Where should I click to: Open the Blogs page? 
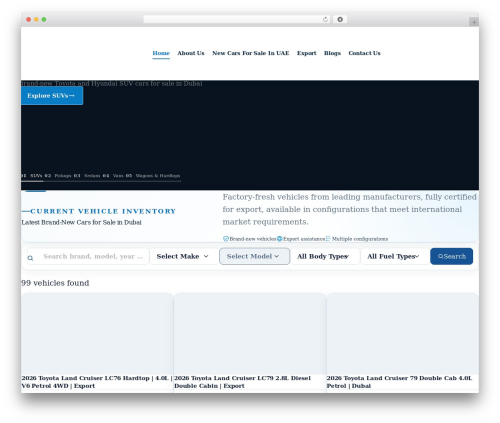coord(332,53)
